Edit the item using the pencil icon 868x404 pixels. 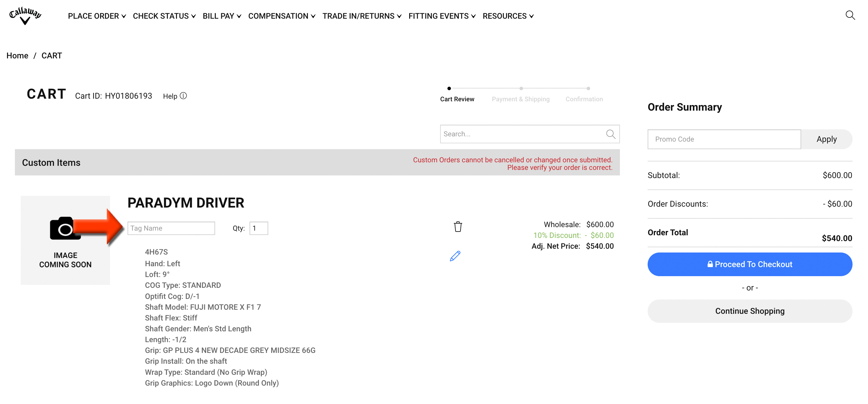pos(455,256)
